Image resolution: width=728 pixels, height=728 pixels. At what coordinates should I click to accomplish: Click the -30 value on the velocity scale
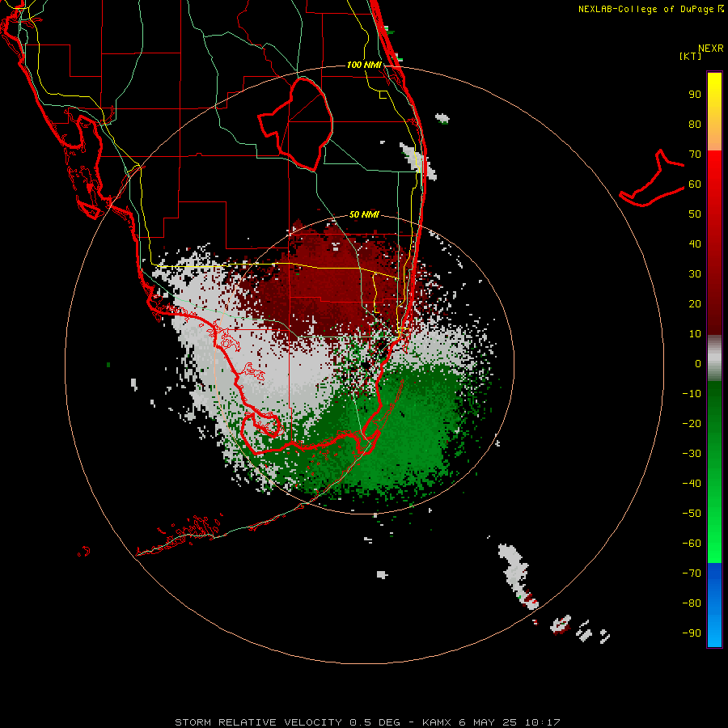click(x=692, y=454)
